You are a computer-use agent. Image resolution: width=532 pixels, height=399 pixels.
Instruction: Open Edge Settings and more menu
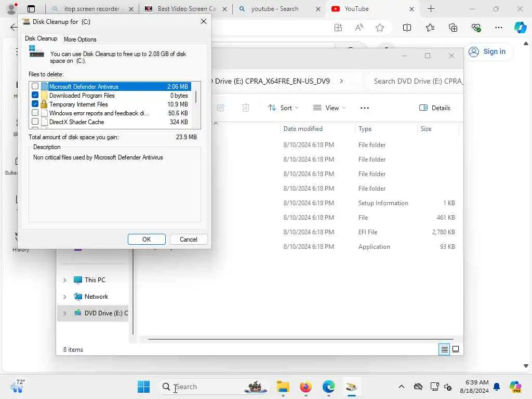coord(498,28)
